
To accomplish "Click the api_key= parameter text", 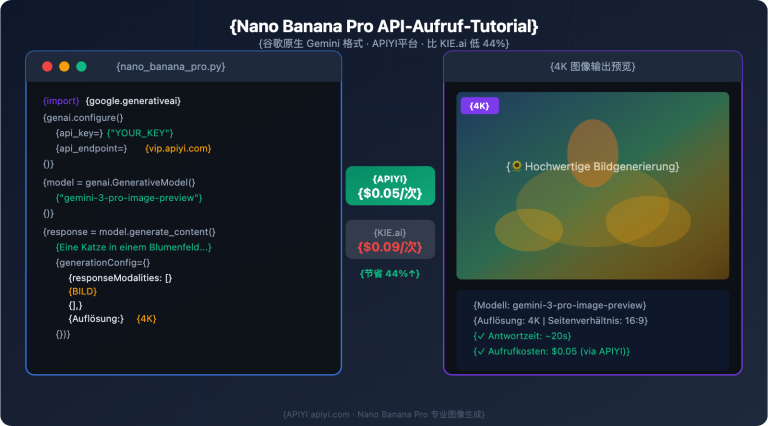I will 79,133.
